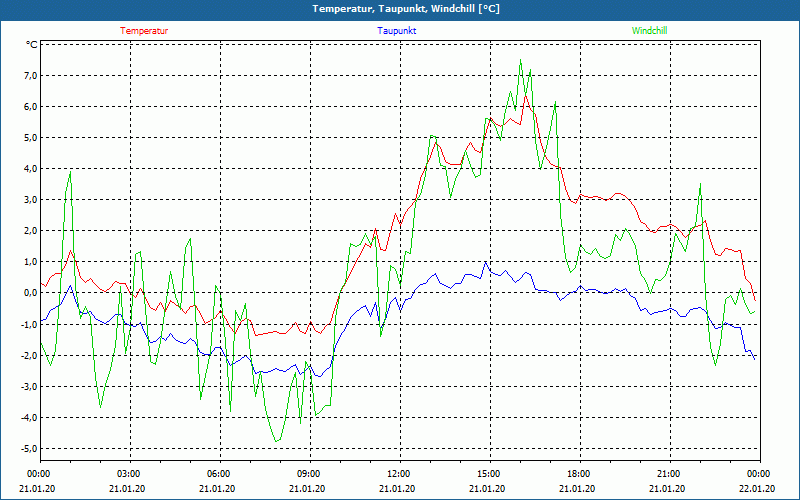Viewport: 800px width, 500px height.
Task: Click the lowest green Windchill dip near -5,0
Action: (x=277, y=441)
